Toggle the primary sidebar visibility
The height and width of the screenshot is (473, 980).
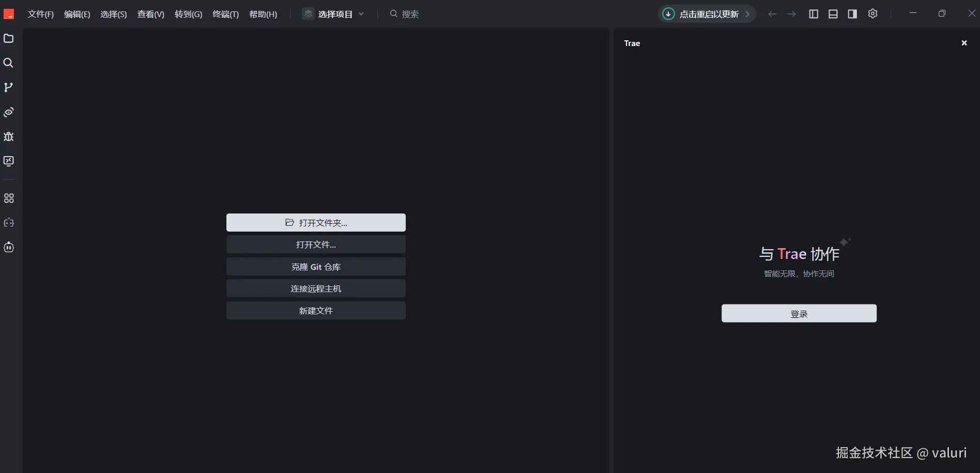(x=813, y=14)
